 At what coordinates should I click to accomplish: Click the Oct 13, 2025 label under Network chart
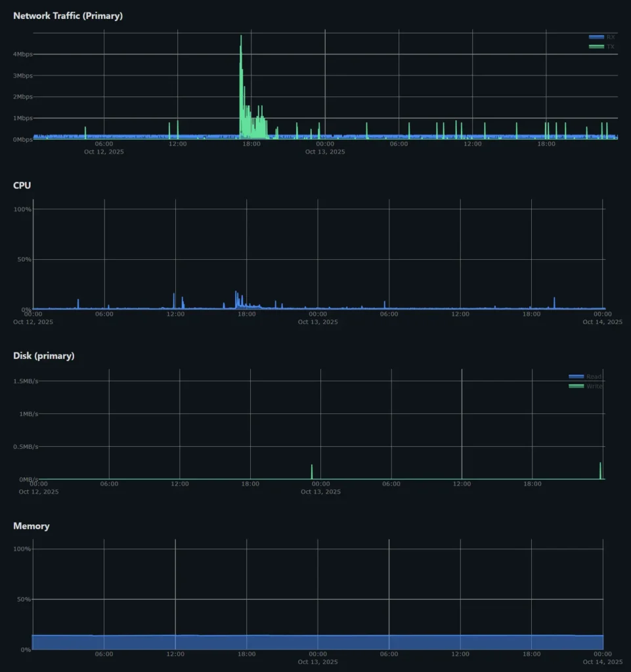[x=324, y=152]
